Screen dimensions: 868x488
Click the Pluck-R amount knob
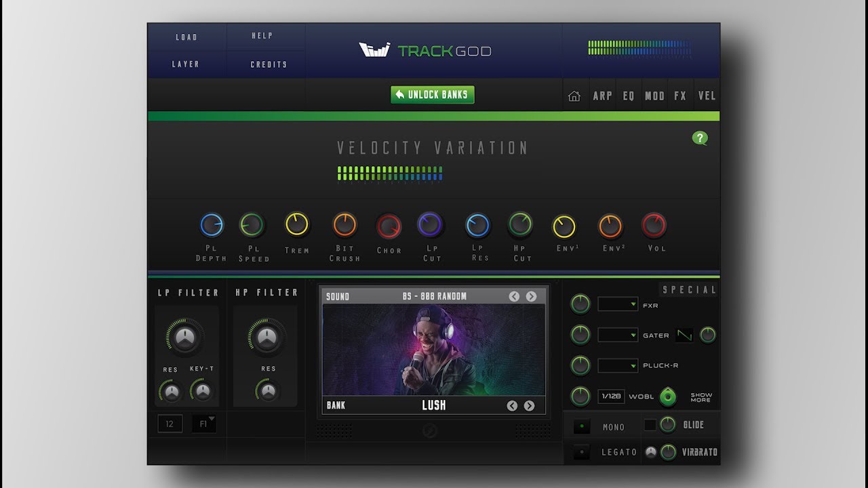click(580, 365)
